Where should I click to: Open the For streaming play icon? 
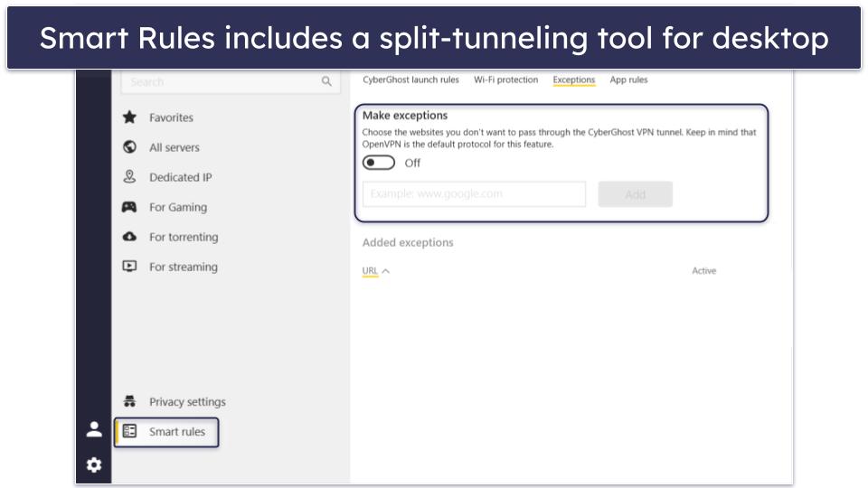coord(129,267)
